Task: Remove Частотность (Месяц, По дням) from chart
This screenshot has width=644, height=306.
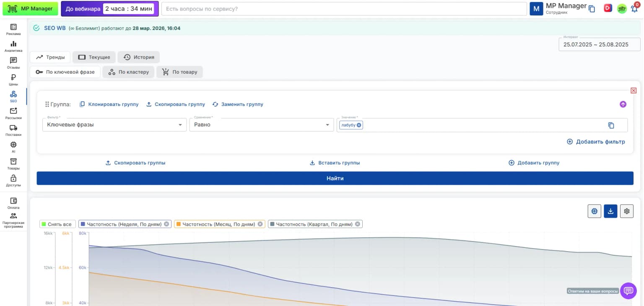Action: [x=260, y=224]
